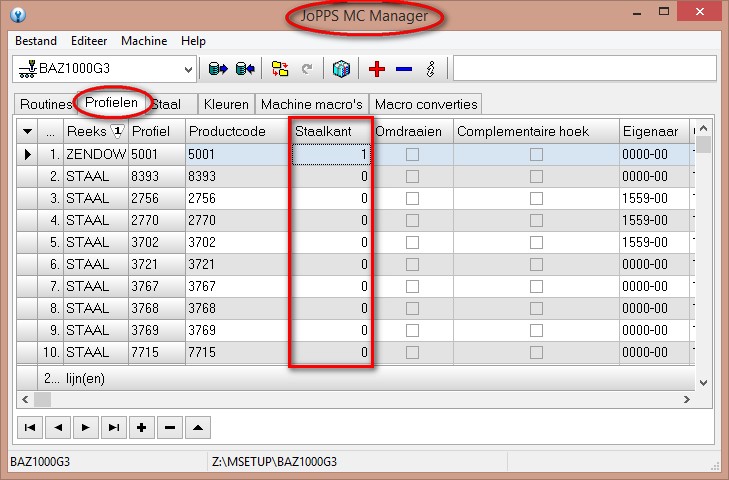The height and width of the screenshot is (480, 729).
Task: Select Staalkant cell in row 10
Action: pyautogui.click(x=331, y=353)
